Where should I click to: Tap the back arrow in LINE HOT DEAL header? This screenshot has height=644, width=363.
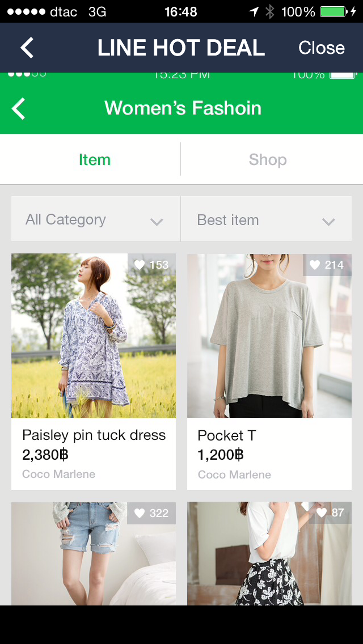[27, 48]
